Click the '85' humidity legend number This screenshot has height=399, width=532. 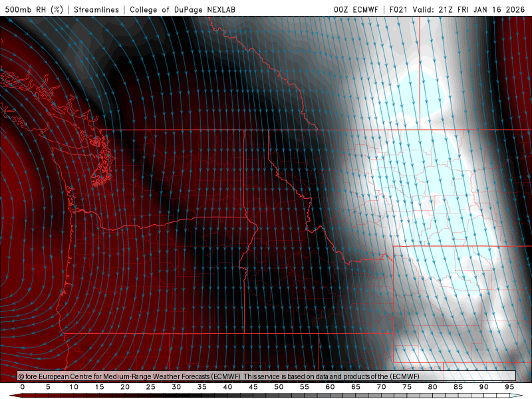click(458, 387)
